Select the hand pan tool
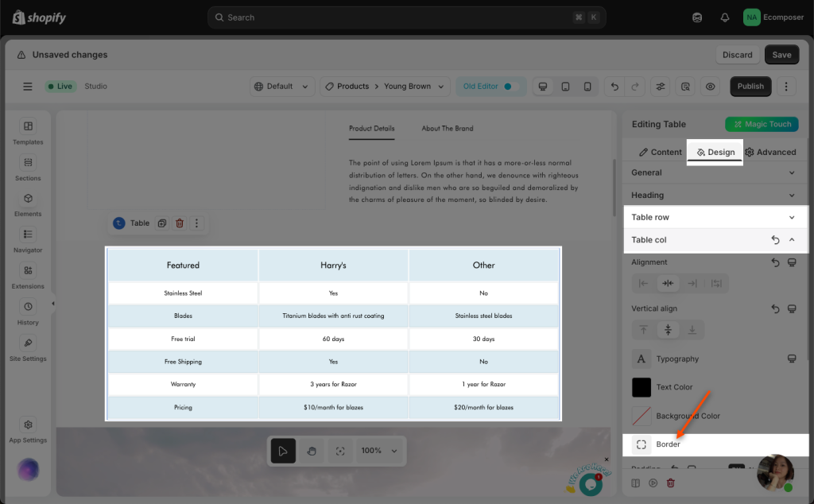Screen dimensions: 814x504 (312, 451)
